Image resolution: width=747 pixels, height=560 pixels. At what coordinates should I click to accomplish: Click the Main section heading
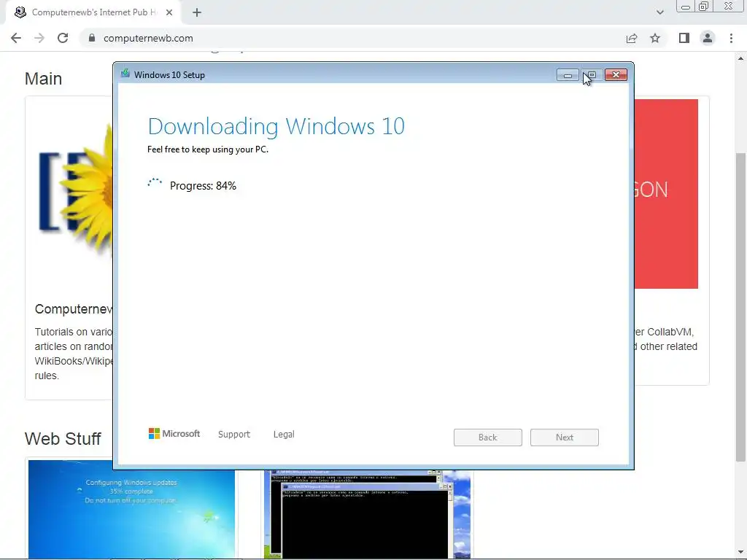(43, 79)
